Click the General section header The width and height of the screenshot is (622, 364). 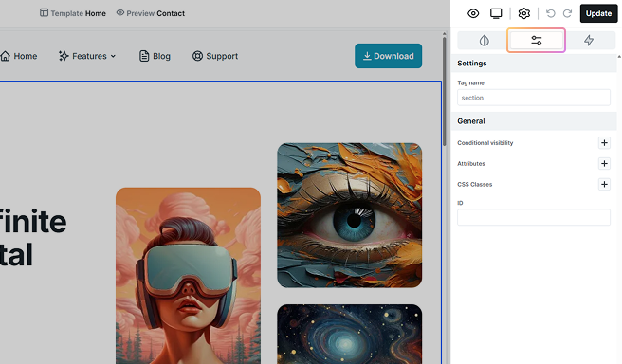(x=534, y=121)
